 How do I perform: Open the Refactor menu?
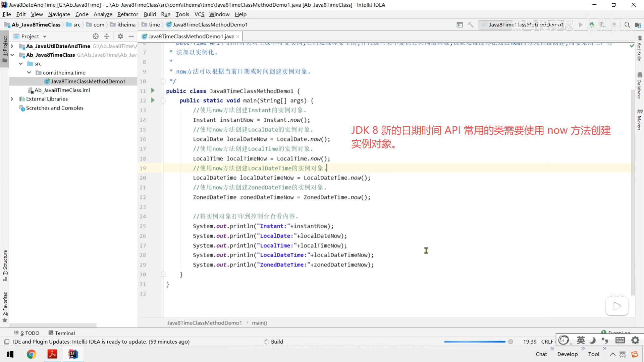(x=127, y=14)
